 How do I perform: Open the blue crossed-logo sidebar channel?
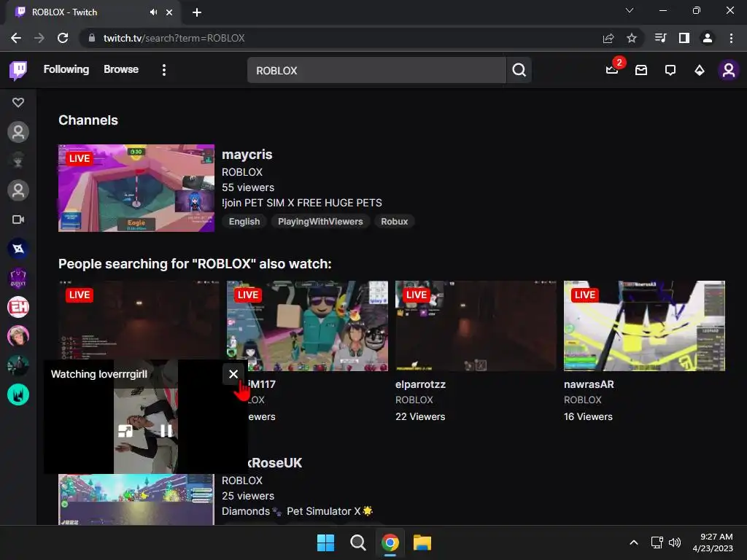(18, 249)
